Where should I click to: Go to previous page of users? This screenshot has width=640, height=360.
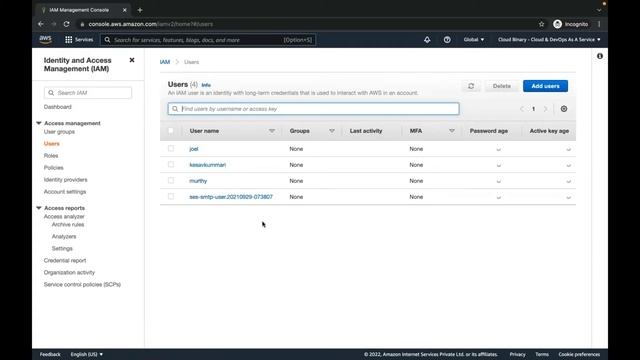point(522,109)
